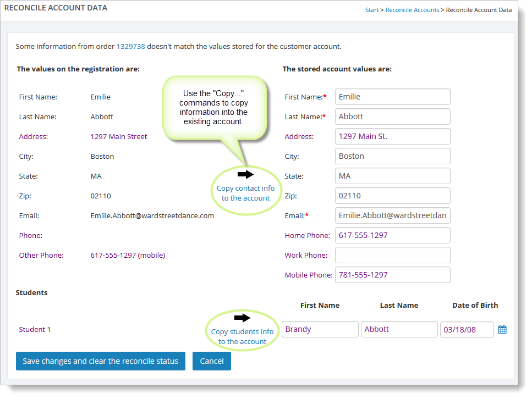Focus the stored First Name field
Image resolution: width=532 pixels, height=399 pixels.
point(392,97)
